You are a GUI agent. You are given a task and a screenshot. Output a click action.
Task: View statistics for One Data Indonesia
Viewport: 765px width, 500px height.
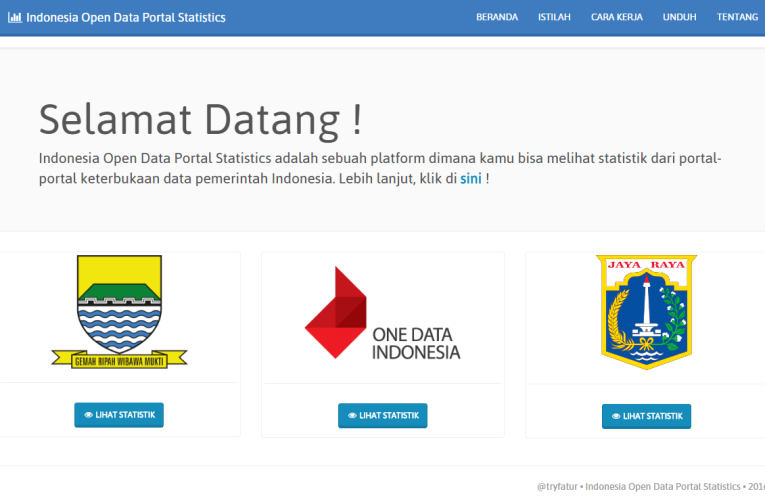[382, 416]
